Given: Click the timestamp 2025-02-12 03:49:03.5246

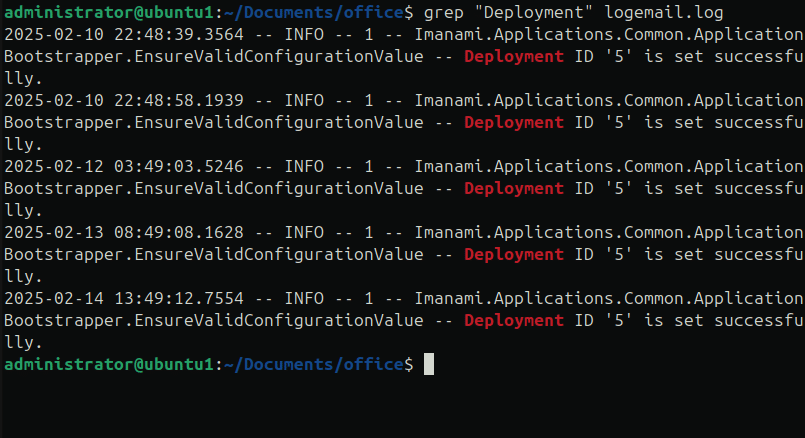Looking at the screenshot, I should coord(124,166).
